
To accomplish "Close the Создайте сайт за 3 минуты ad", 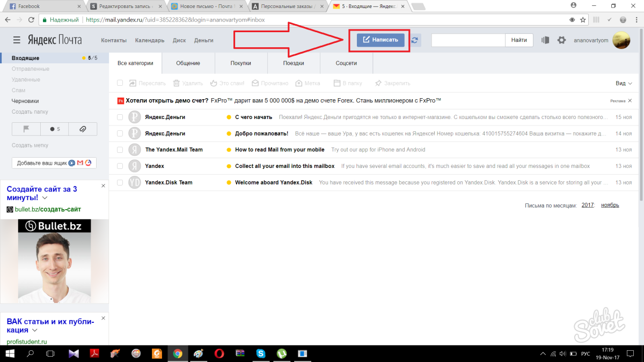I will [104, 186].
